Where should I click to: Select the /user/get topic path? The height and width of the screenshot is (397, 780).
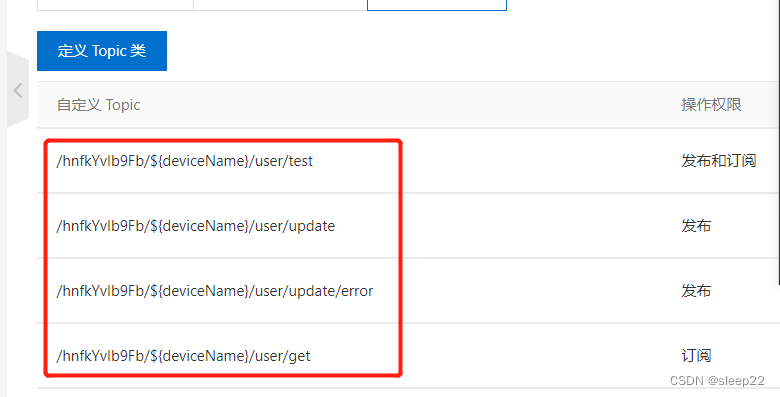pos(183,356)
